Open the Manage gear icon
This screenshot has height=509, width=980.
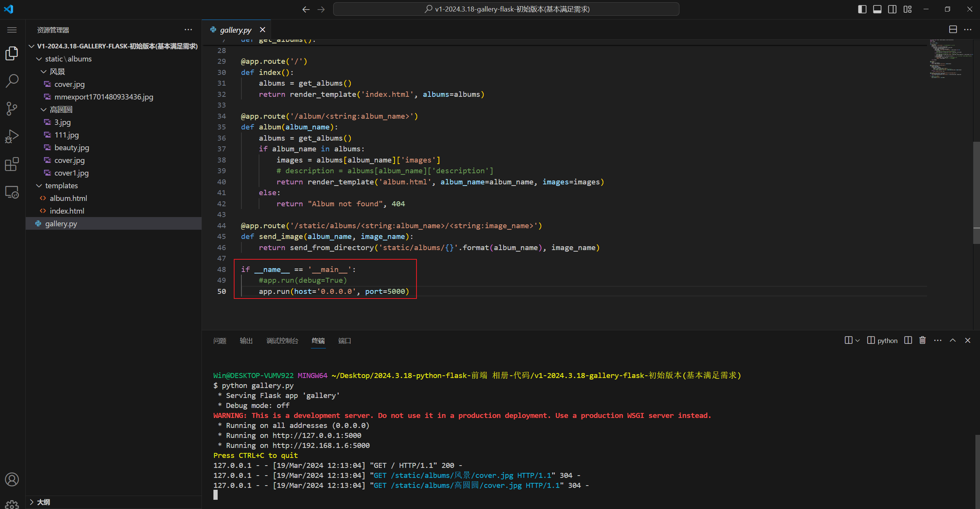(x=12, y=504)
